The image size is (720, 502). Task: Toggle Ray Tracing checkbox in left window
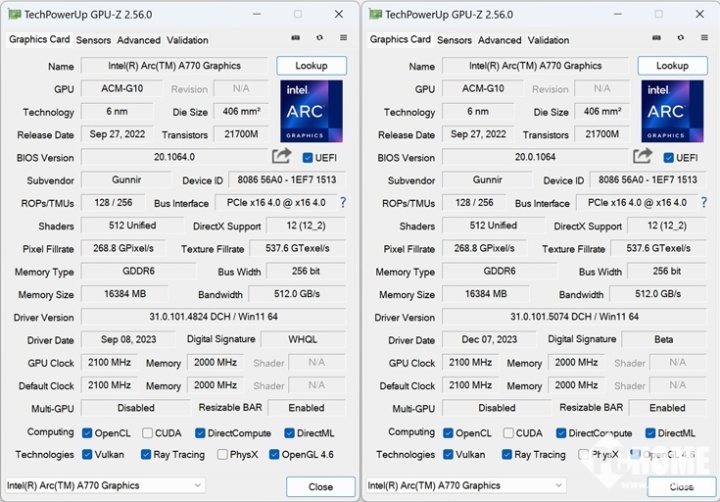[146, 454]
